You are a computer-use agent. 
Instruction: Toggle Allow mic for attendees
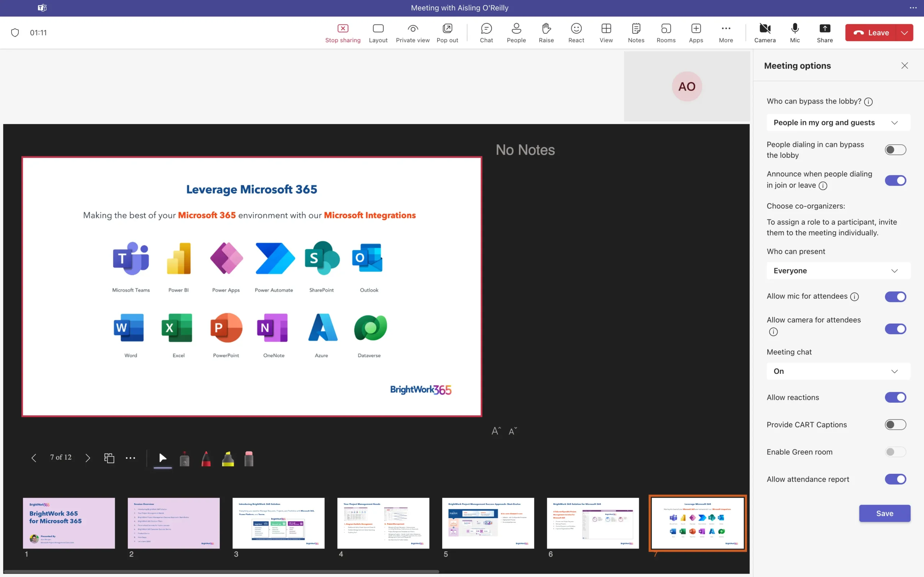coord(895,297)
